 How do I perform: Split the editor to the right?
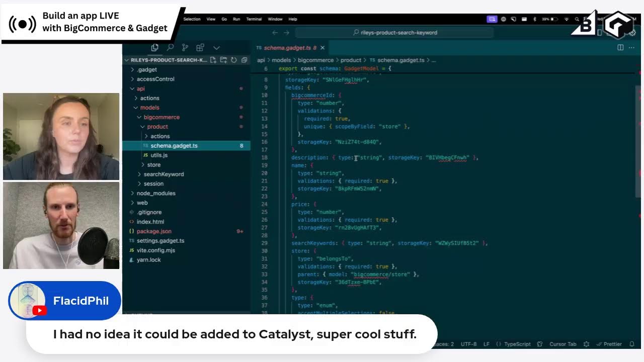(620, 47)
